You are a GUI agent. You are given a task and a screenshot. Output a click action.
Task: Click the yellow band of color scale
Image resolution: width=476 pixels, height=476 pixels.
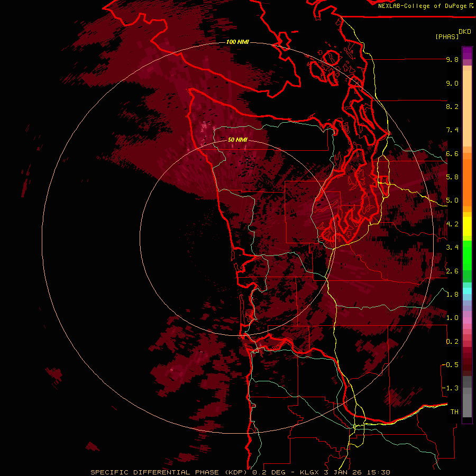pyautogui.click(x=467, y=226)
